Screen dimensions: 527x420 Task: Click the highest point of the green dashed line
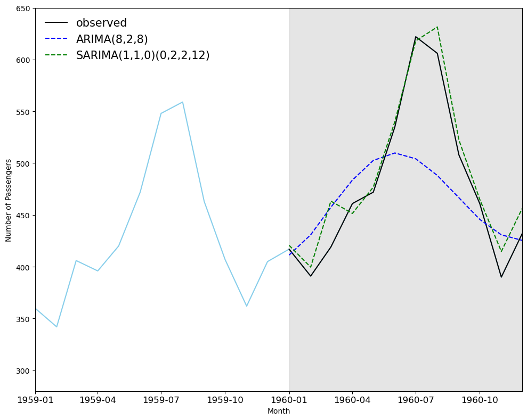[437, 27]
